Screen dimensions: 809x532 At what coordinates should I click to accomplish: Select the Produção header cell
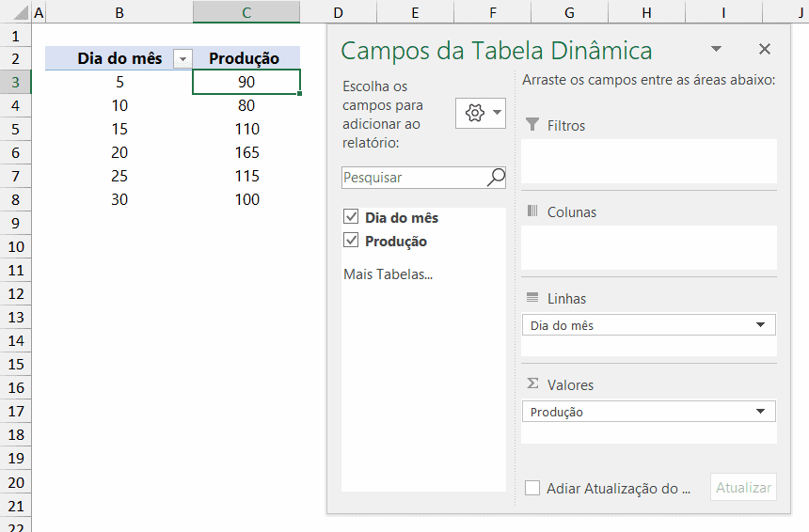coord(246,58)
